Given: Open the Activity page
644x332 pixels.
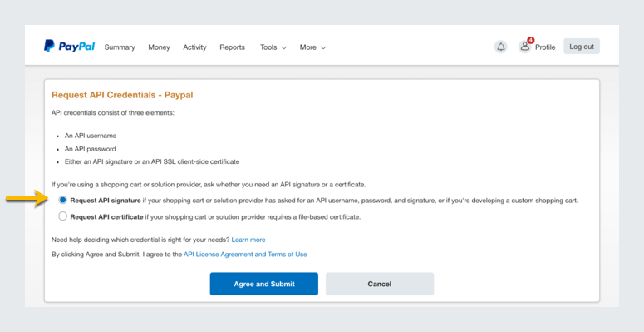Looking at the screenshot, I should click(194, 47).
